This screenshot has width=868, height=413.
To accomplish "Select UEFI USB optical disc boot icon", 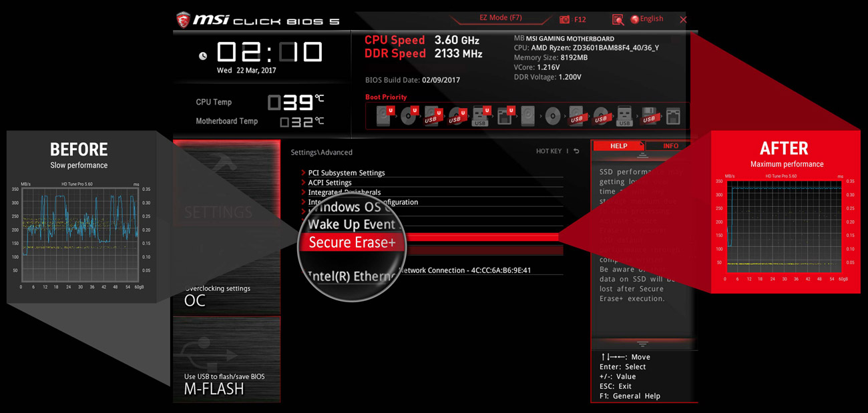I will pos(457,115).
